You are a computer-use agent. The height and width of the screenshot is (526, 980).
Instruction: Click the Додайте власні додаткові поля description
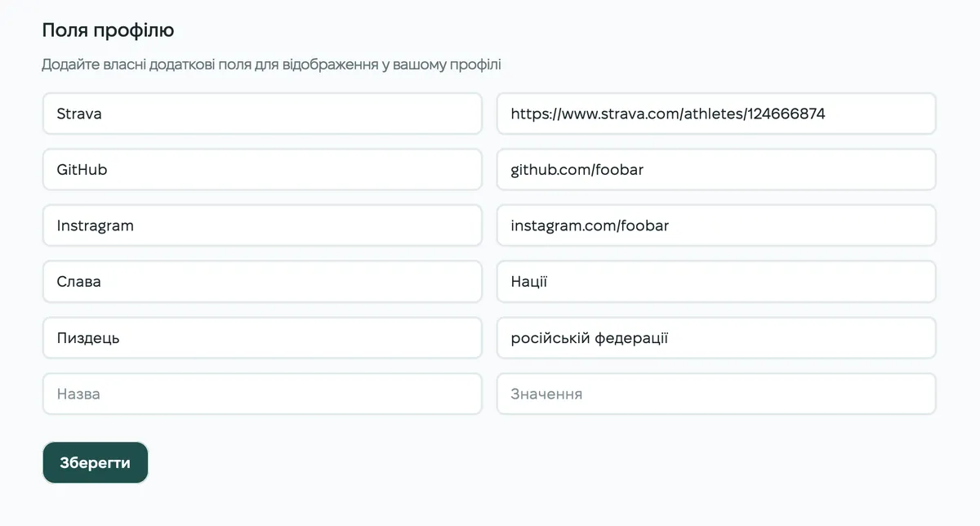[271, 64]
